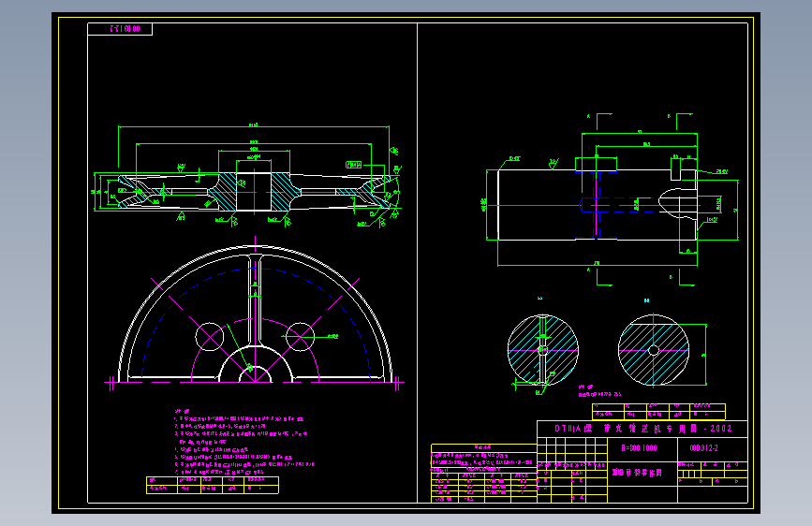Click the magenta note text under shaft sections
Screen dimensions: 812x526
click(599, 391)
